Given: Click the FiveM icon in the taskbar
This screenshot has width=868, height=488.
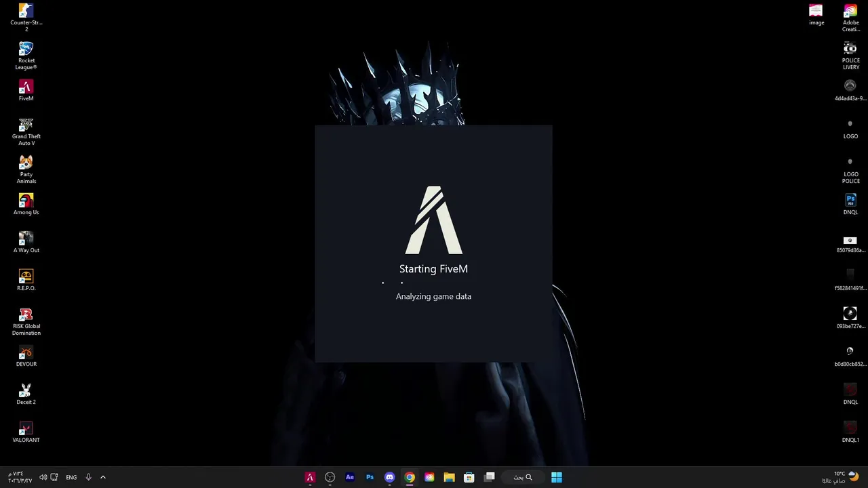Looking at the screenshot, I should coord(310,477).
